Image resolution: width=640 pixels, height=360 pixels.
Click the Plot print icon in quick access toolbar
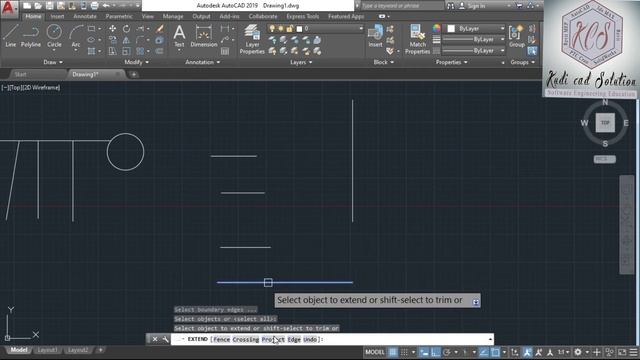pos(94,6)
